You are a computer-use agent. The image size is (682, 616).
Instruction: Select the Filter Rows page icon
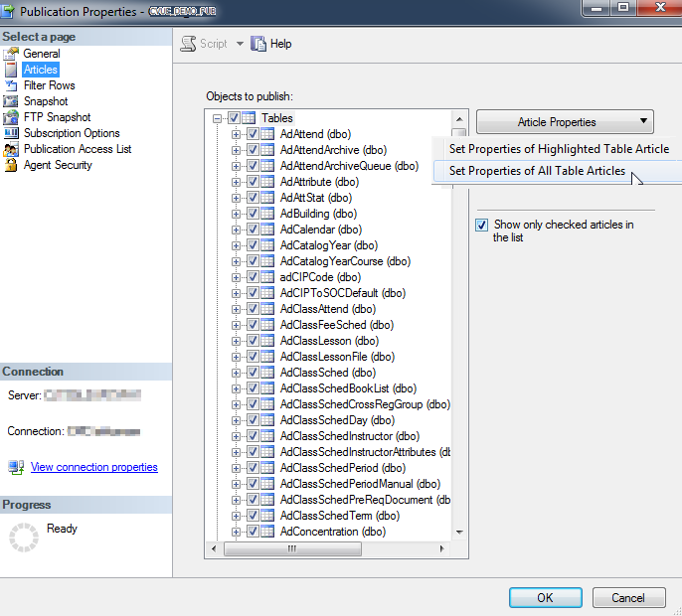[11, 85]
